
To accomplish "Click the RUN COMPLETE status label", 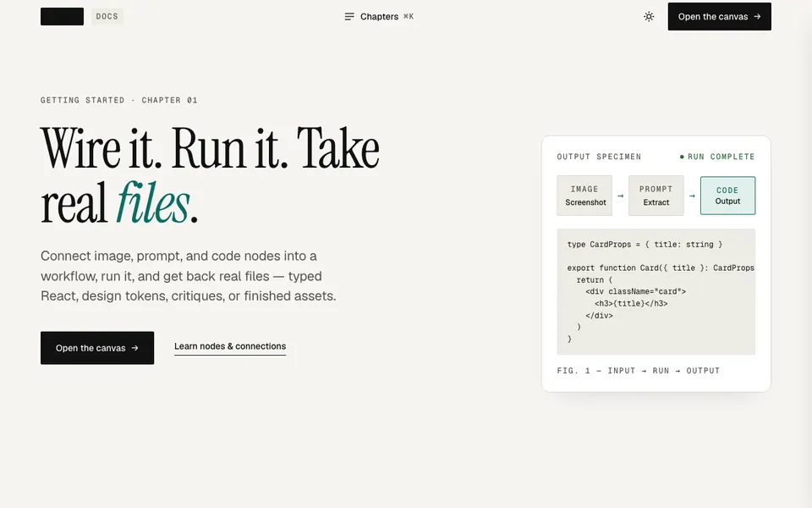I will click(717, 157).
